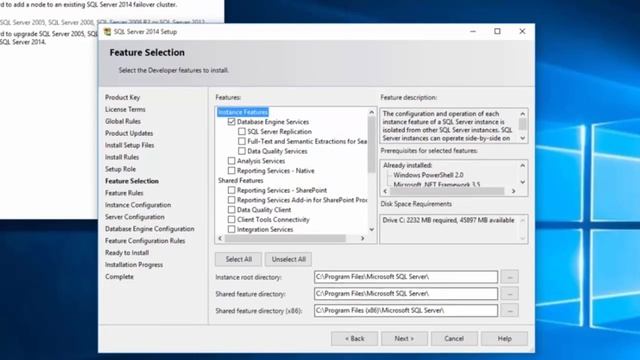Select Instance Configuration step
The image size is (640, 360).
point(138,205)
